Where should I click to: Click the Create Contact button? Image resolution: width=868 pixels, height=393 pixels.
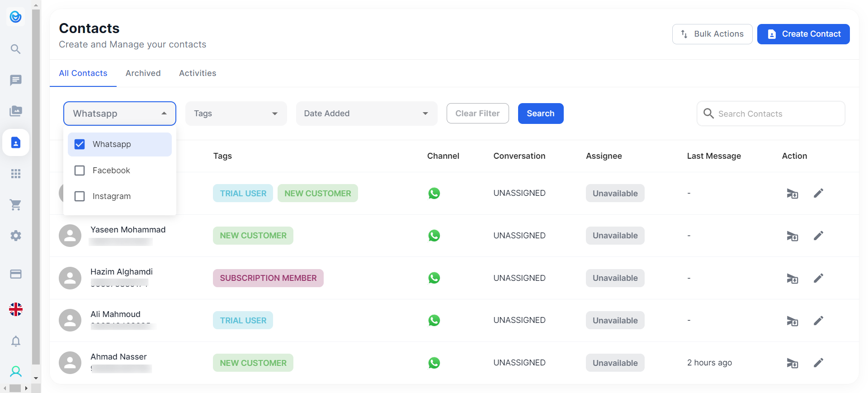point(803,34)
